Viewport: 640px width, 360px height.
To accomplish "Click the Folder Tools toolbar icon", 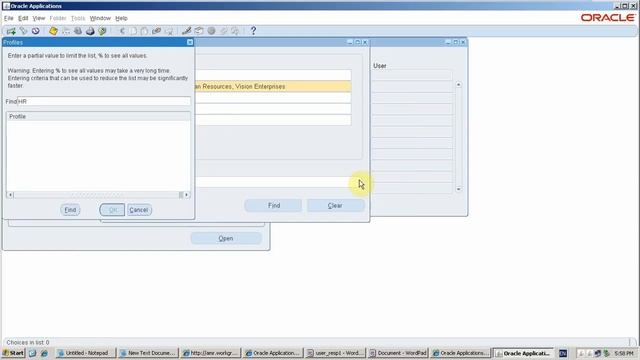I will (235, 31).
